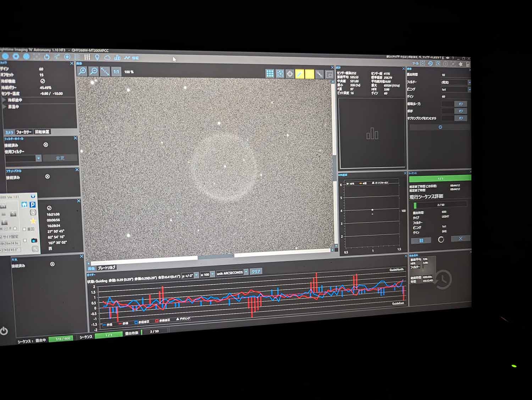Switch to the フォーカサー tab
Screen dimensions: 532x400
[x=24, y=132]
